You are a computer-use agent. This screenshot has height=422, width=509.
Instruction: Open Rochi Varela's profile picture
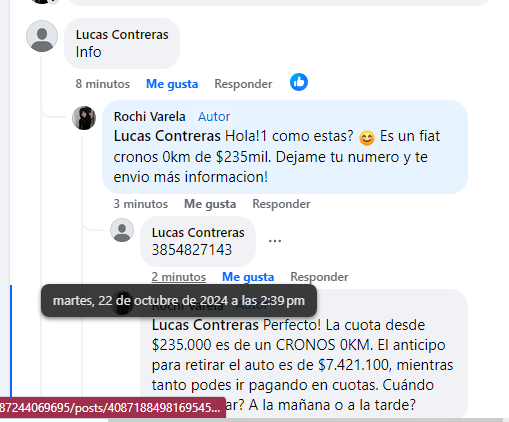[84, 118]
